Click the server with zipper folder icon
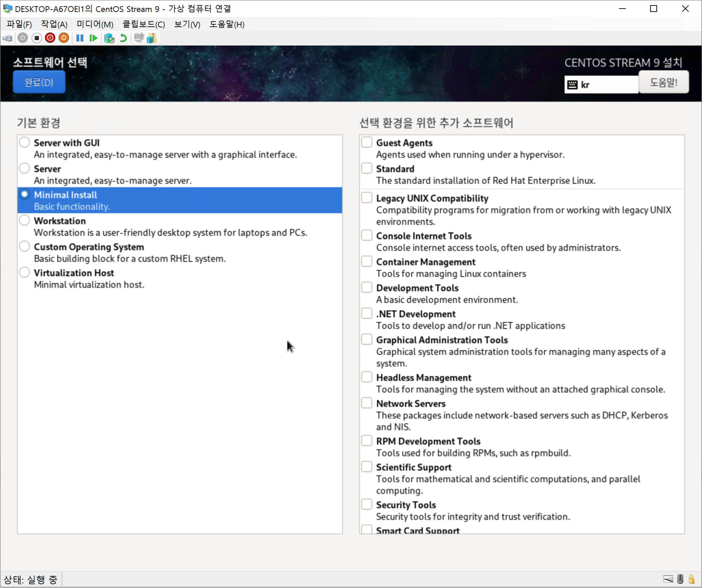 [x=152, y=38]
